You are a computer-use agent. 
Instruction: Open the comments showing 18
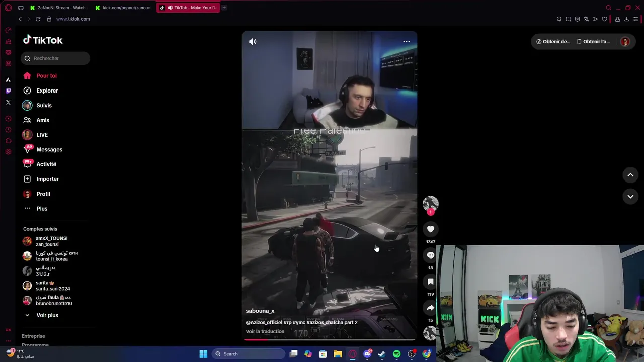coord(431,255)
